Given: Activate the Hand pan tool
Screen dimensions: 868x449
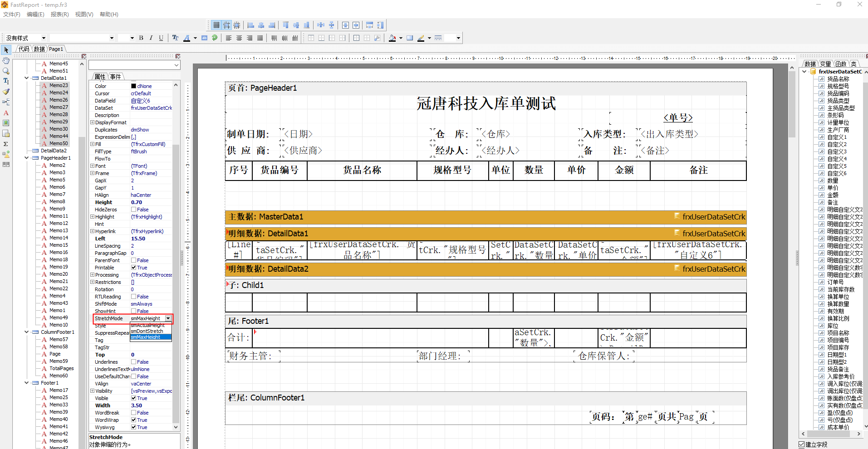Looking at the screenshot, I should (x=6, y=60).
